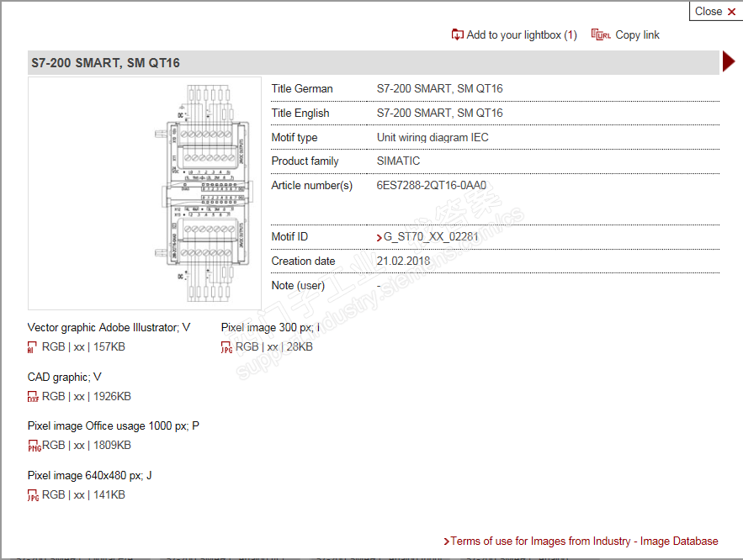Click the PNG file icon for Office usage
743x560 pixels.
click(x=34, y=446)
